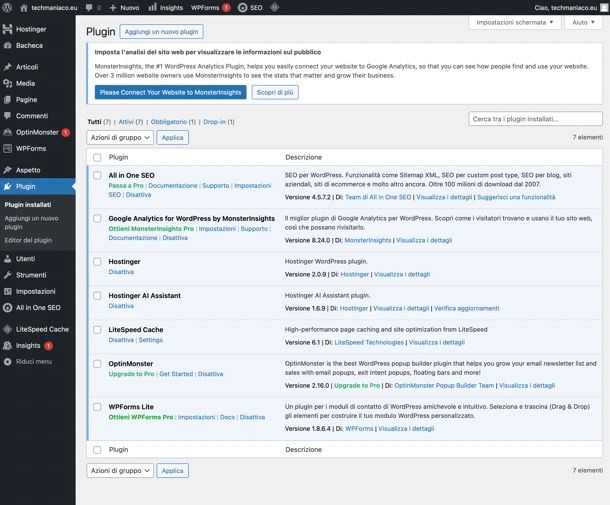Open the Insights bar chart icon in admin bar

pos(152,7)
